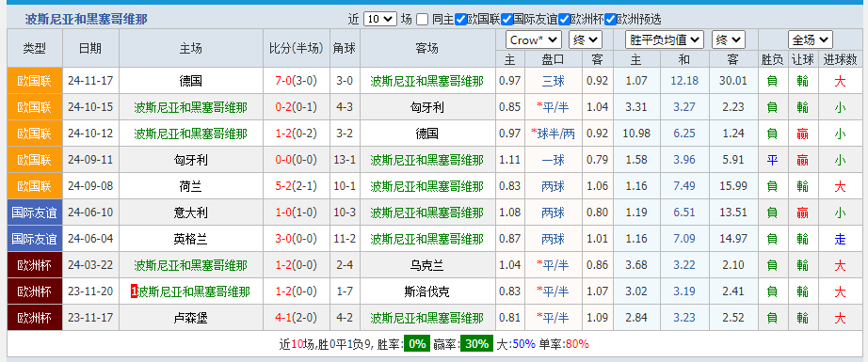Open the 终 dropdown next to 胜平负均值
This screenshot has height=362, width=868.
pyautogui.click(x=729, y=39)
